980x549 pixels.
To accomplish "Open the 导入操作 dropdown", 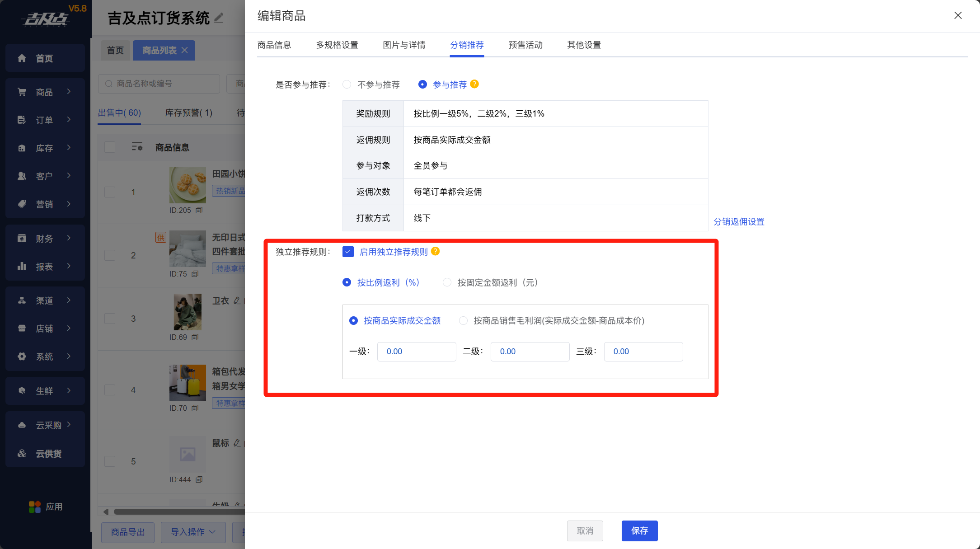I will (193, 532).
